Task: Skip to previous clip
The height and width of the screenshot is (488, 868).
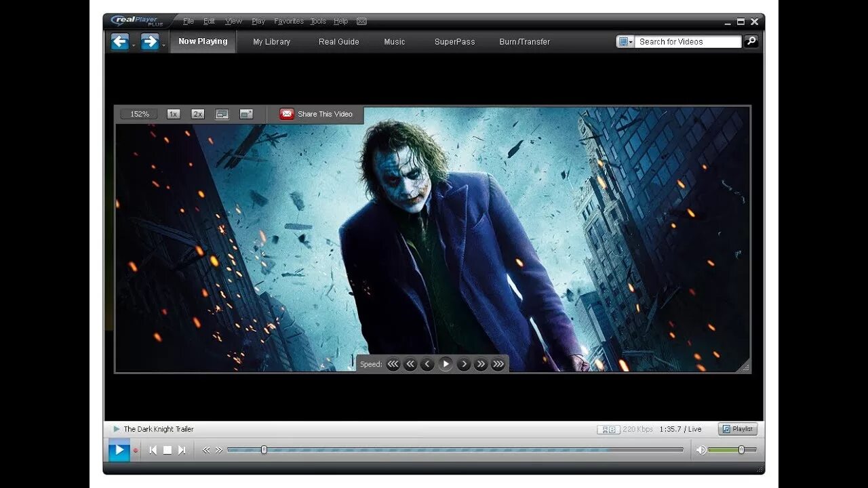Action: (x=153, y=450)
